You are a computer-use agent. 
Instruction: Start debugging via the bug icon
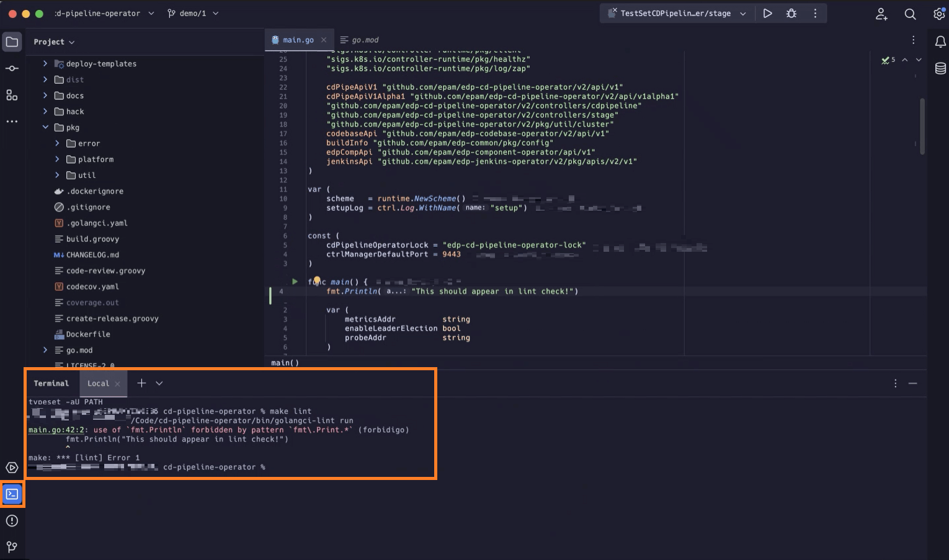point(791,12)
